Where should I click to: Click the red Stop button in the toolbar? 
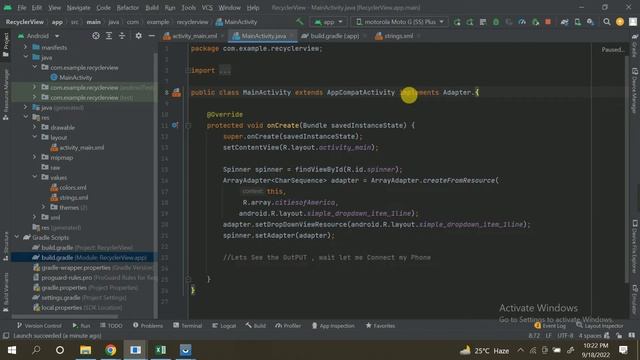click(548, 22)
